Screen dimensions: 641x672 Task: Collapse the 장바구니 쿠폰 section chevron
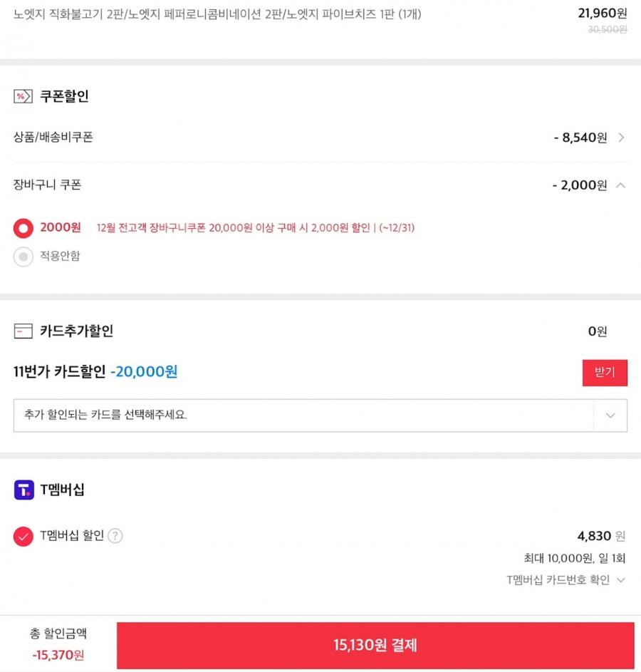click(x=621, y=185)
